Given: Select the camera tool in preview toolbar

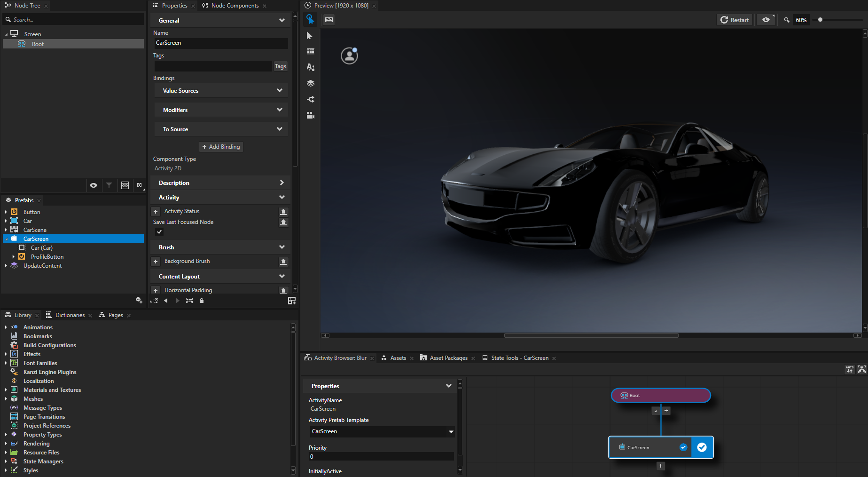Looking at the screenshot, I should pos(310,115).
